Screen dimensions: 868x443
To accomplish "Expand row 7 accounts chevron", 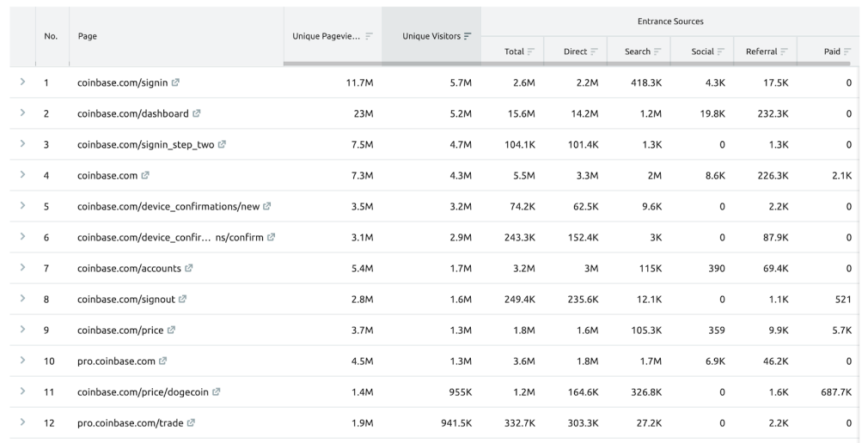I will click(x=22, y=268).
